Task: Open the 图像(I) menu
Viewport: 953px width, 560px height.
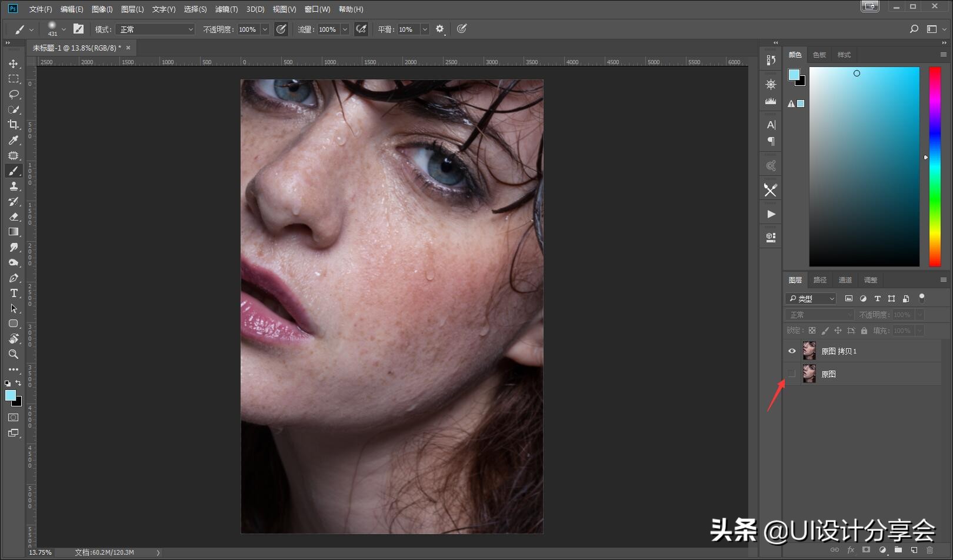Action: (x=102, y=9)
